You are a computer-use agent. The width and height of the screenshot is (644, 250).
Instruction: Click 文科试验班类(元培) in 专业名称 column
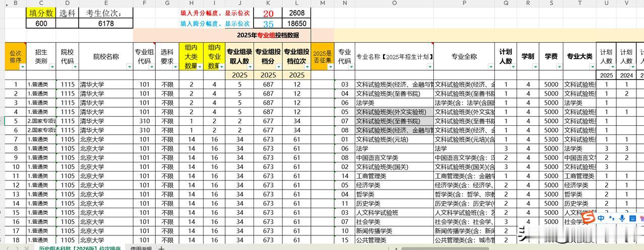394,139
